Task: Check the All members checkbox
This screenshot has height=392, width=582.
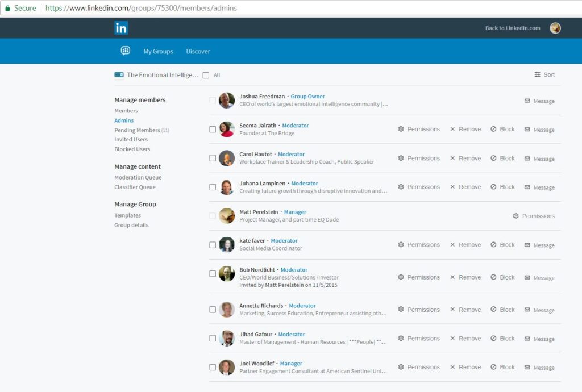Action: [206, 75]
